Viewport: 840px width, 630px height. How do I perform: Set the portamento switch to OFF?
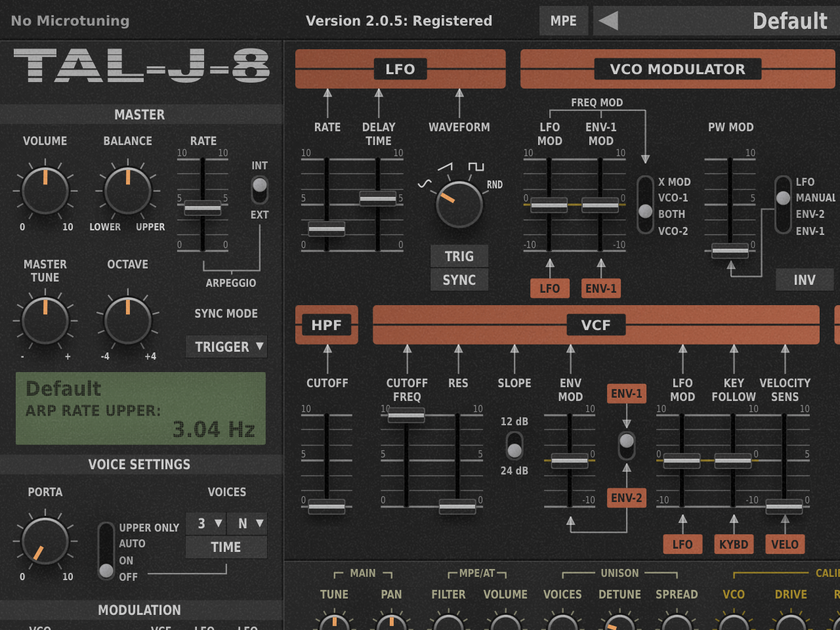pos(107,572)
